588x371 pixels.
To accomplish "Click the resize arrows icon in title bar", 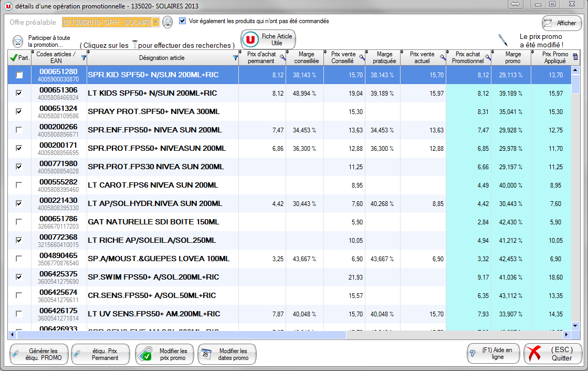I will [514, 4].
